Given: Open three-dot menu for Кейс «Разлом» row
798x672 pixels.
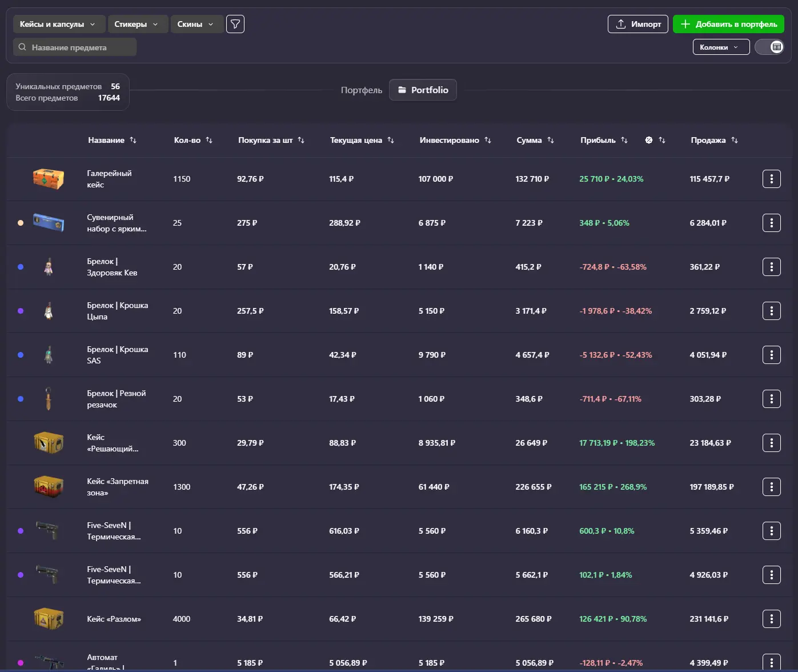Looking at the screenshot, I should pos(771,619).
